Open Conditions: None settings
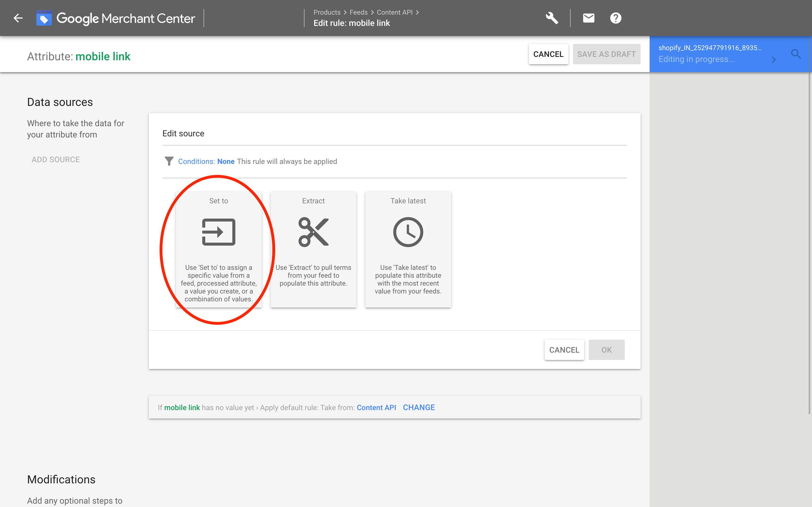812x507 pixels. click(206, 161)
